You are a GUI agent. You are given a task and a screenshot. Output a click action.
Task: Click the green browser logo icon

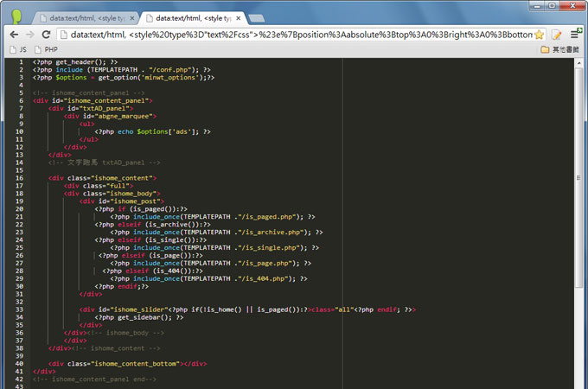coord(16,17)
